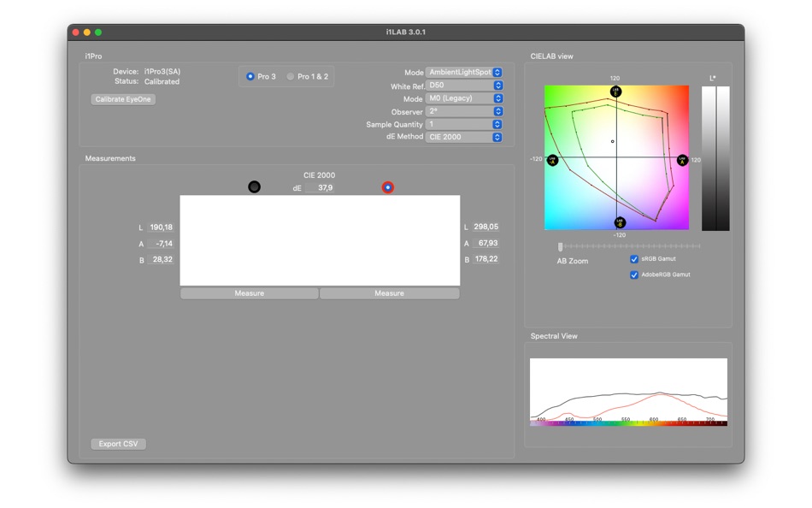This screenshot has height=508, width=812.
Task: Click the green zoom window button
Action: tap(98, 32)
